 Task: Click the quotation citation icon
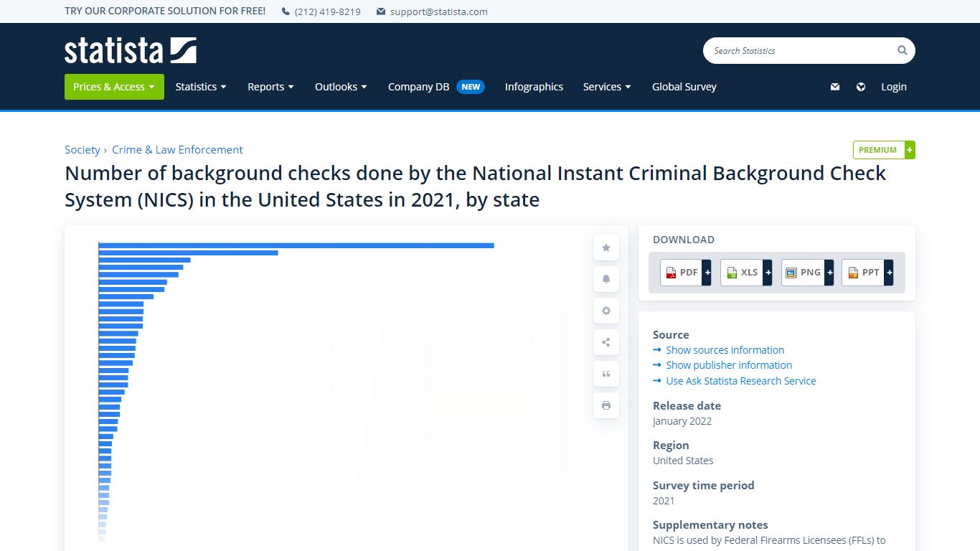coord(606,374)
